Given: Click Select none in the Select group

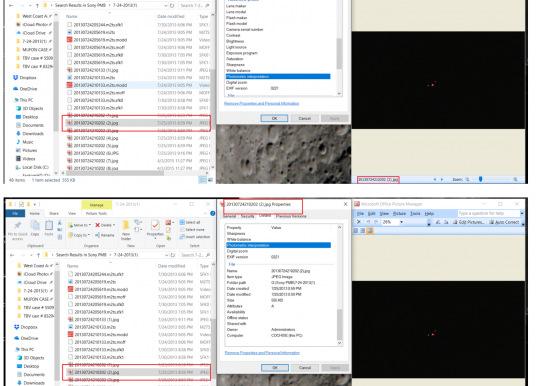Looking at the screenshot, I should 191,229.
